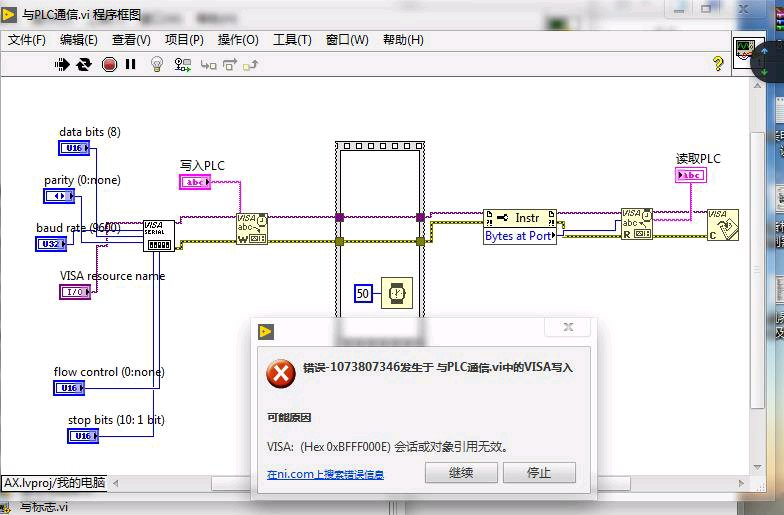Image resolution: width=784 pixels, height=515 pixels.
Task: Click the Step Into toolbar button
Action: coord(208,65)
